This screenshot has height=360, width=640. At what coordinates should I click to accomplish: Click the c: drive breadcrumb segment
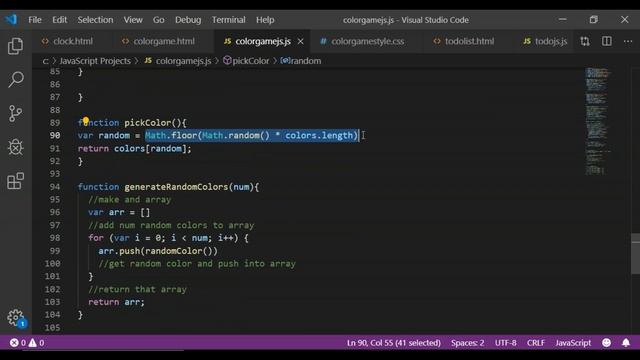tap(45, 61)
